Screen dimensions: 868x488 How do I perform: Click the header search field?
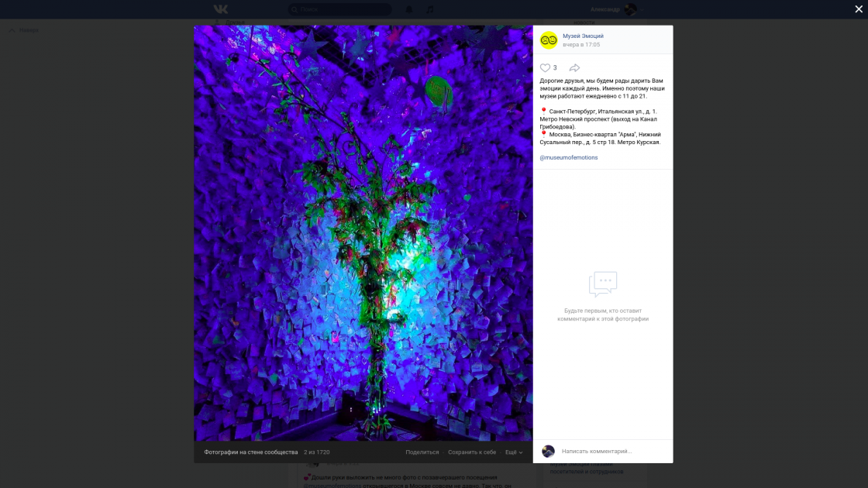coord(341,9)
